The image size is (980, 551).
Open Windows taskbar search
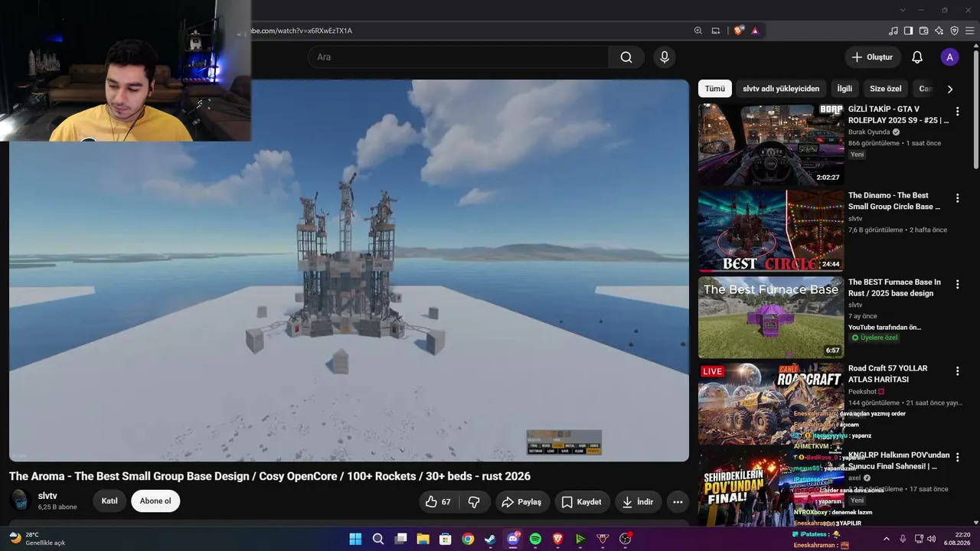coord(378,539)
